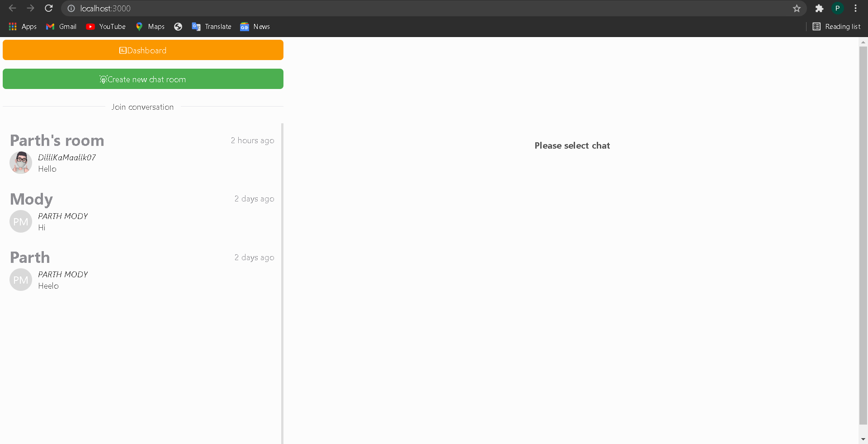Click the browser Back arrow
This screenshot has width=868, height=444.
tap(12, 8)
